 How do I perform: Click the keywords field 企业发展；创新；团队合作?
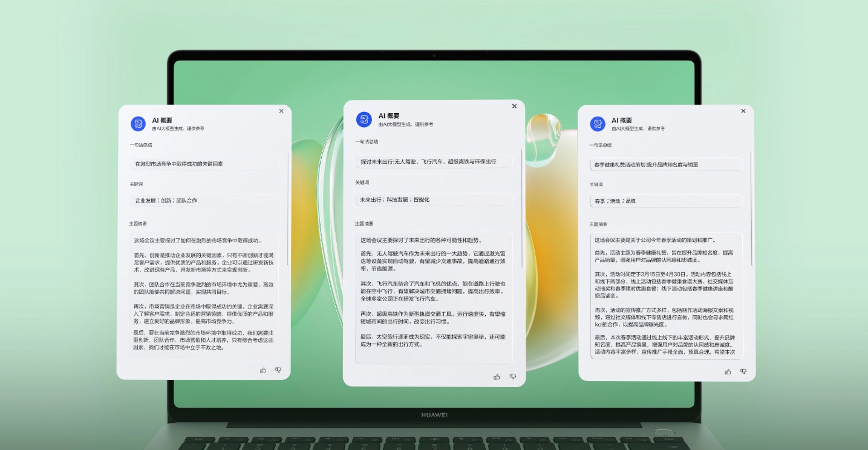[204, 200]
